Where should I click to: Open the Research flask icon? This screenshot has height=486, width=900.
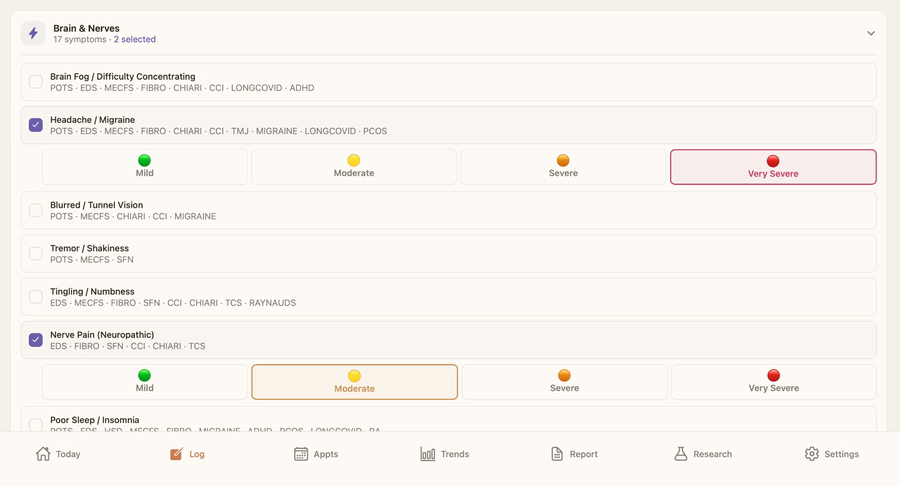click(681, 454)
